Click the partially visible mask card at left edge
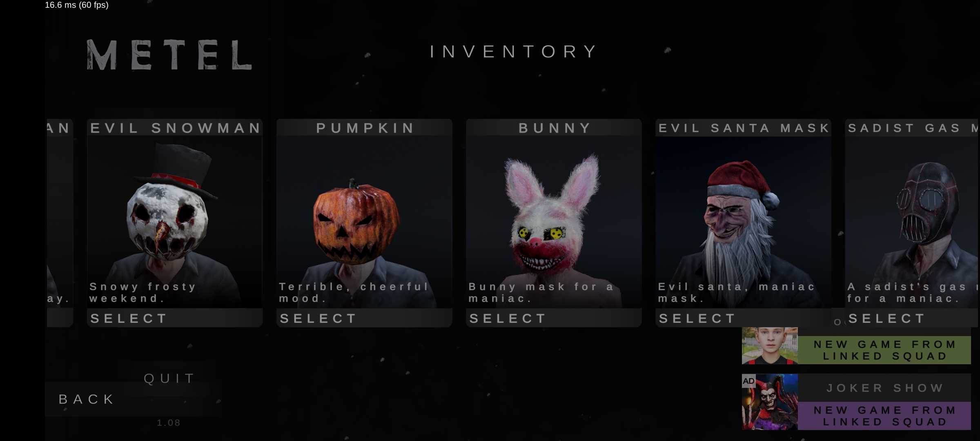The width and height of the screenshot is (980, 441). coord(60,223)
